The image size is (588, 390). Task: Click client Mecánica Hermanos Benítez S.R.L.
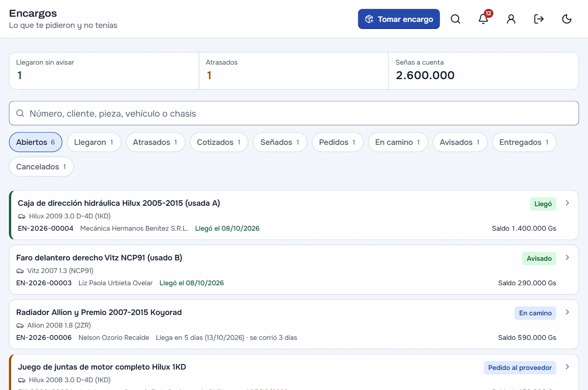[134, 228]
